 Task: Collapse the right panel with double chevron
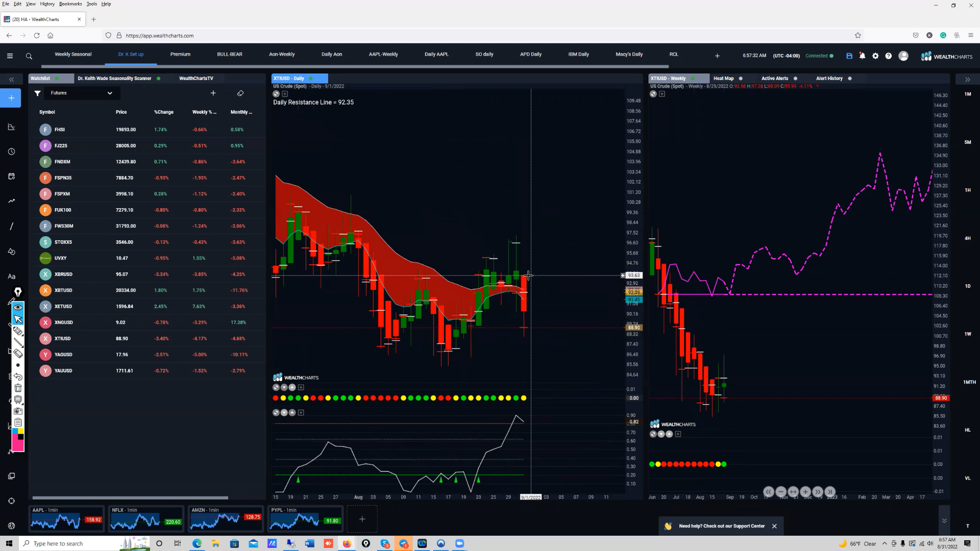point(967,80)
